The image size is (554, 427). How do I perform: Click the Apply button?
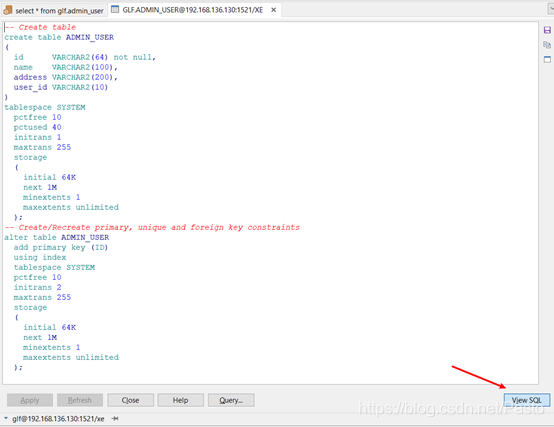click(x=30, y=400)
